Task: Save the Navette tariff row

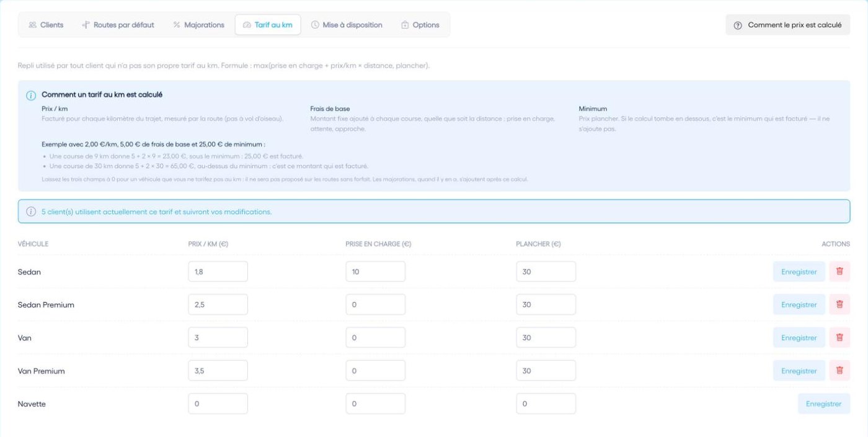Action: (x=824, y=404)
